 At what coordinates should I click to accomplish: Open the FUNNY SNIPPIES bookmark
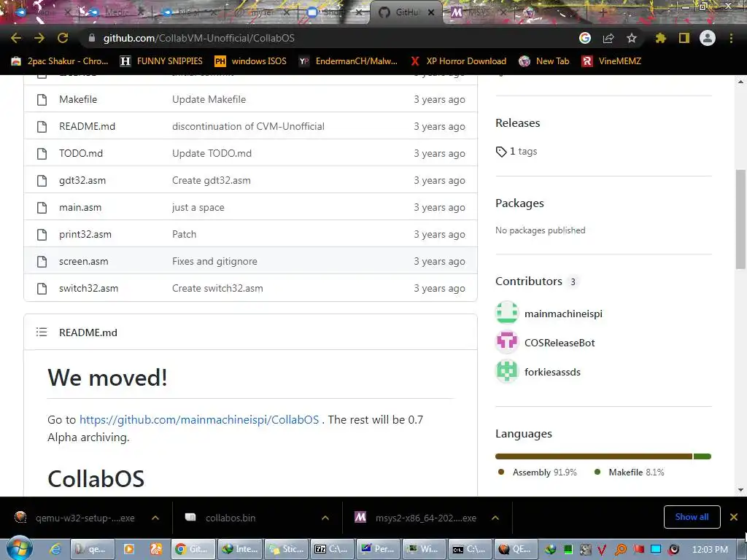pyautogui.click(x=161, y=61)
